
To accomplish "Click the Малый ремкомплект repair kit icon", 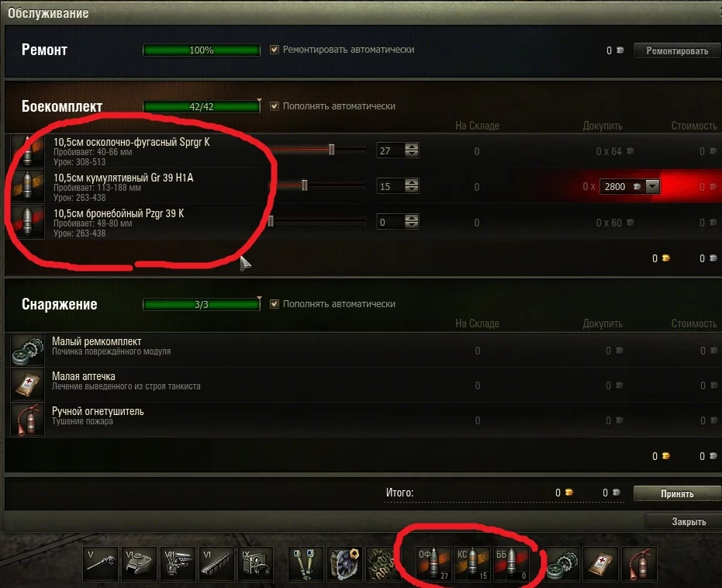I will click(28, 350).
